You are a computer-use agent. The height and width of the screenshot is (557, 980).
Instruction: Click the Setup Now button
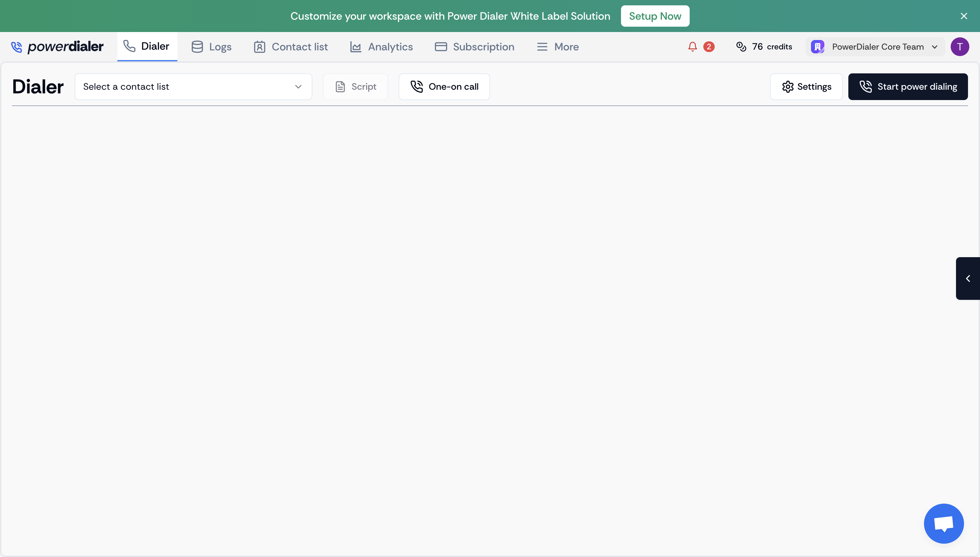click(x=655, y=16)
